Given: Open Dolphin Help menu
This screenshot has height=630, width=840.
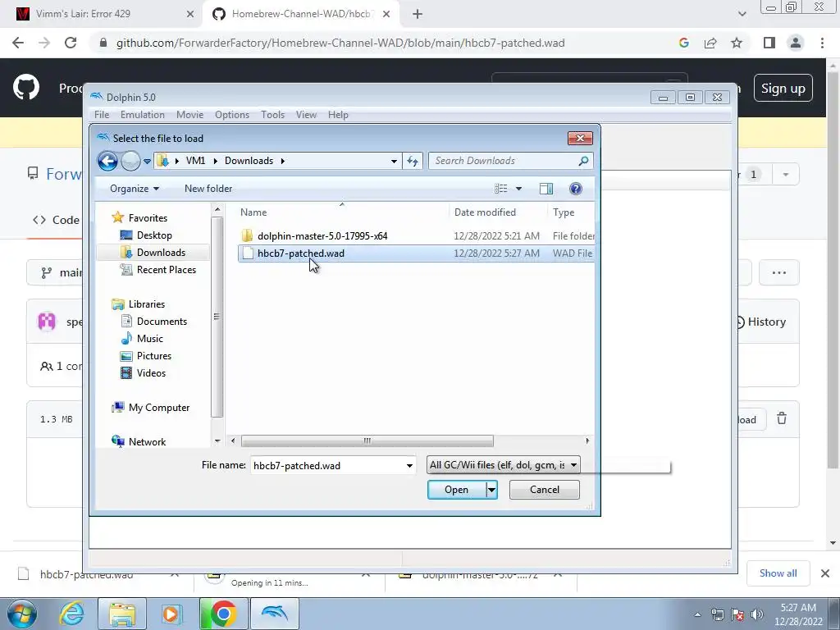Looking at the screenshot, I should pos(338,115).
